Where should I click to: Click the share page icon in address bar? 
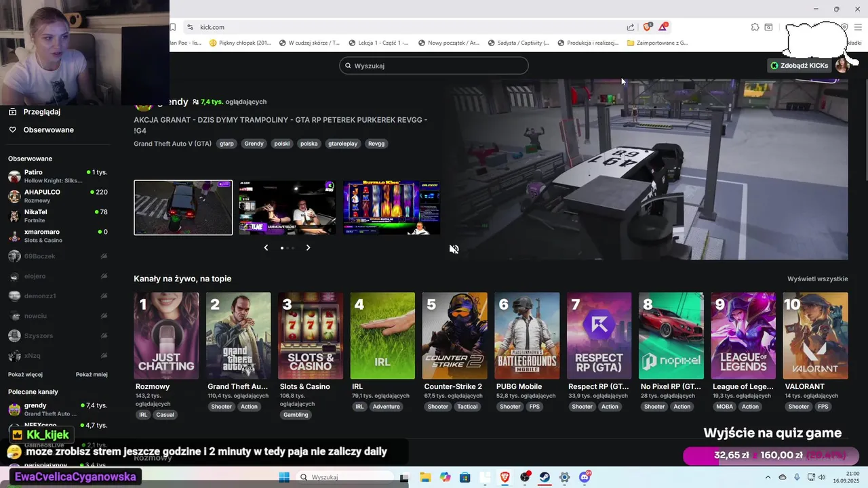(631, 27)
